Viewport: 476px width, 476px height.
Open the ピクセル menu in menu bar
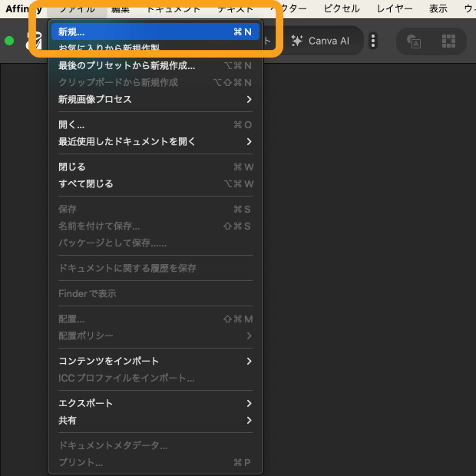[341, 8]
